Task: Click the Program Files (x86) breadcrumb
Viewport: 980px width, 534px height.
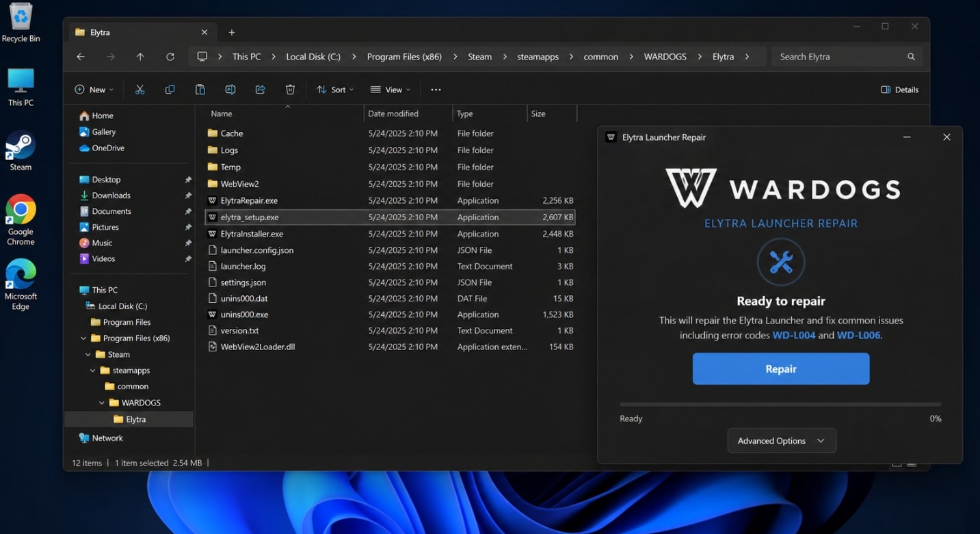Action: click(x=404, y=57)
